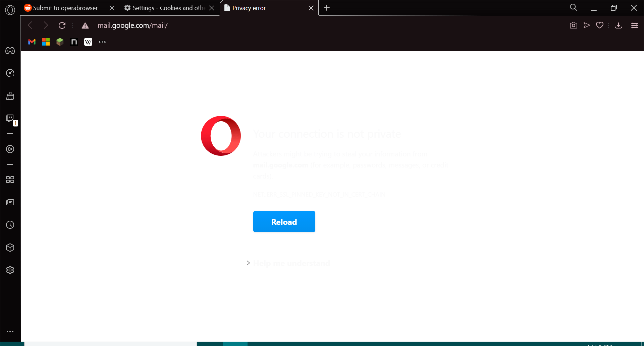Open the reload options dots menu
This screenshot has height=346, width=644.
[72, 25]
